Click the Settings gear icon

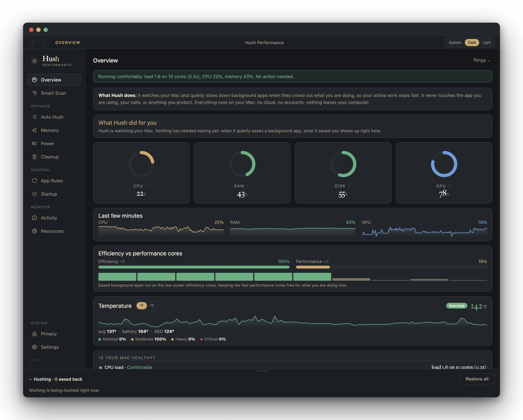coord(34,347)
